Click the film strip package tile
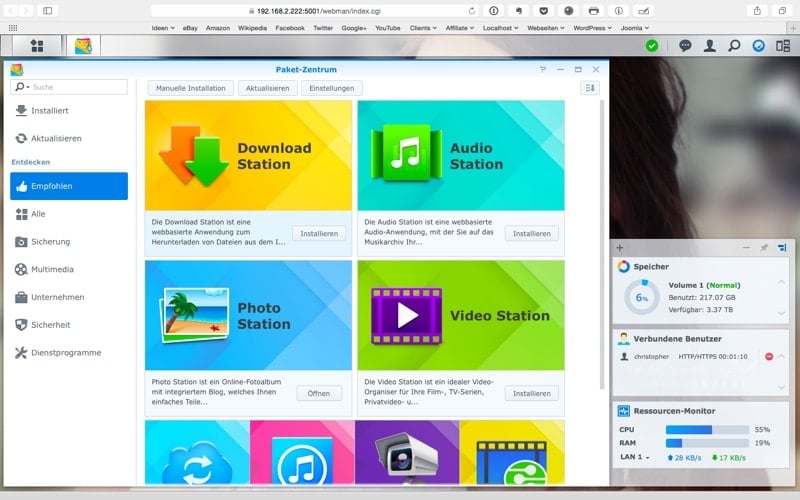The height and width of the screenshot is (500, 800). tap(512, 452)
